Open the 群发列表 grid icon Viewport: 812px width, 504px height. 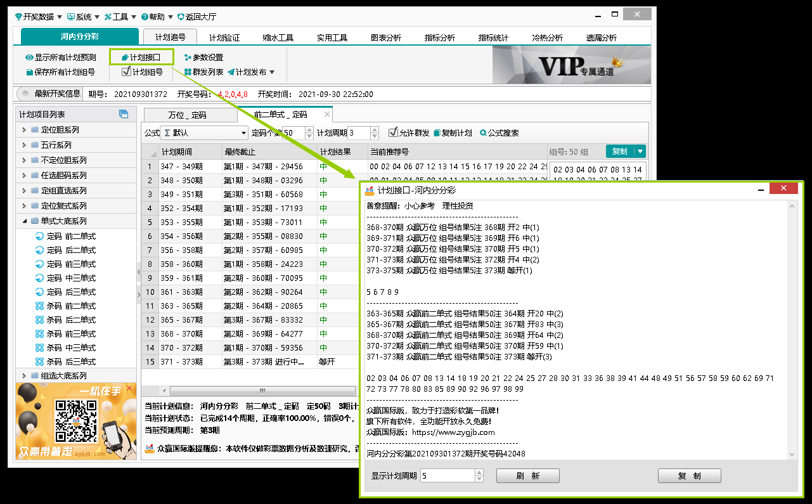tap(188, 72)
